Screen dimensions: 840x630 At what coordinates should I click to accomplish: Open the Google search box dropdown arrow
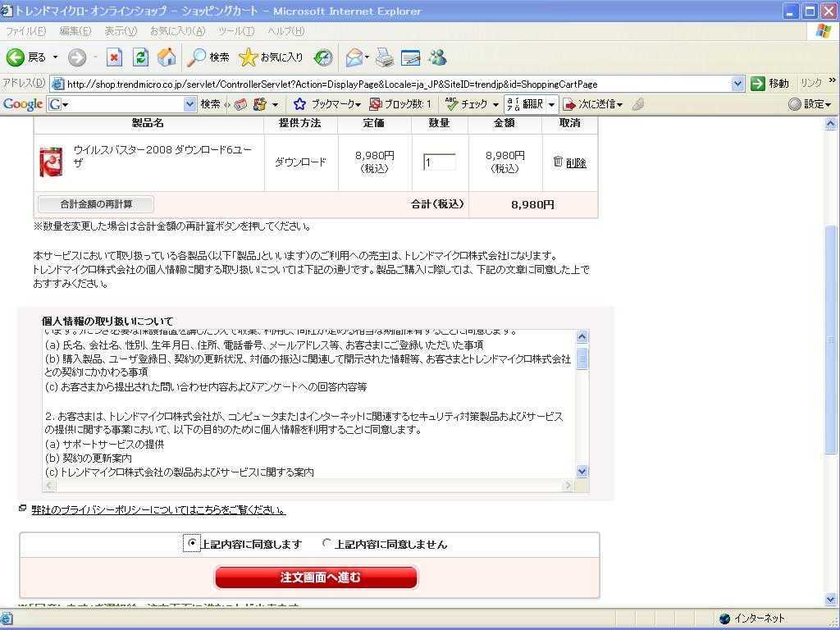[x=190, y=104]
